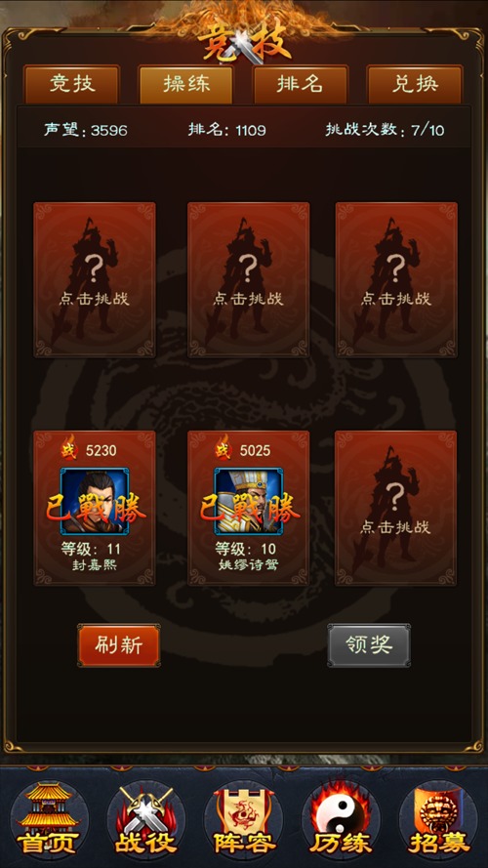
Task: Open the 历练 yin-yang icon
Action: coord(341,817)
